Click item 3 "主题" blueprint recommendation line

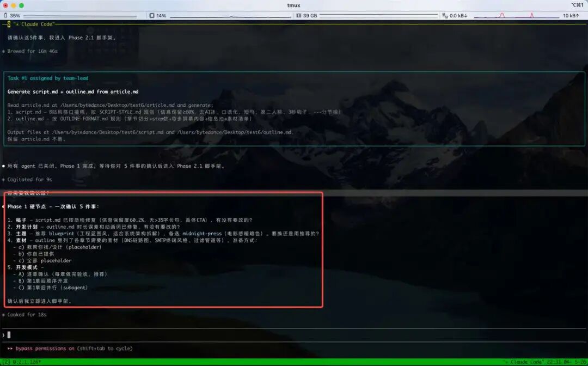(x=163, y=234)
